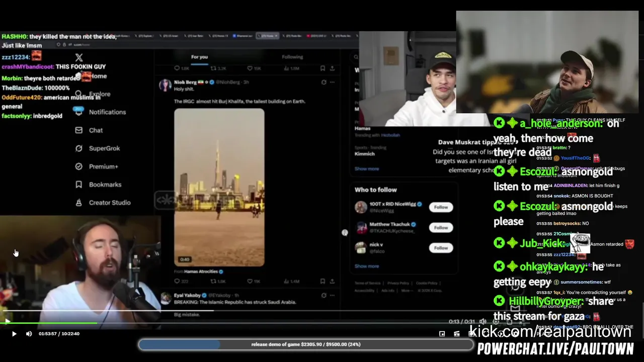644x362 pixels.
Task: Open more options on Eyal Yakoby's post
Action: point(333,295)
